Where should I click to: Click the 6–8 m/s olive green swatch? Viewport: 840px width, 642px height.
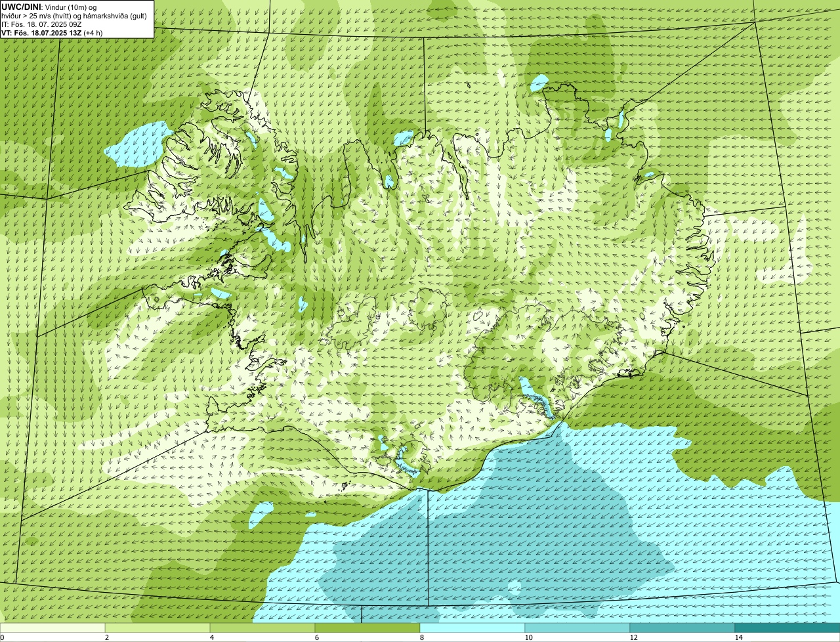pyautogui.click(x=367, y=628)
